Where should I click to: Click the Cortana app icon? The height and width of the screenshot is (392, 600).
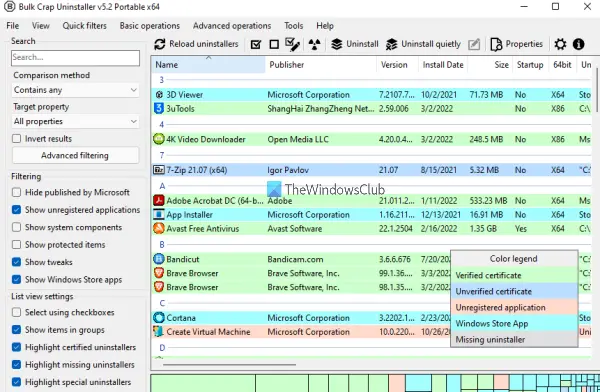(159, 318)
